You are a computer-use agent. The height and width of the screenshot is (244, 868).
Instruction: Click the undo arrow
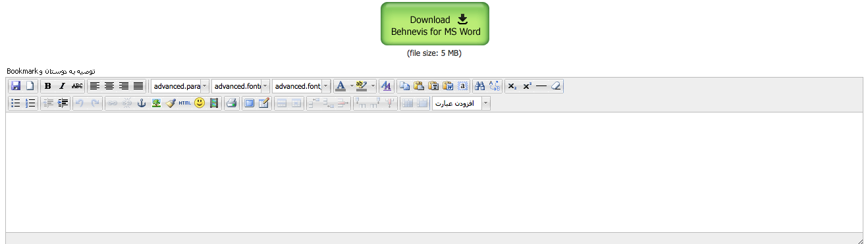80,103
